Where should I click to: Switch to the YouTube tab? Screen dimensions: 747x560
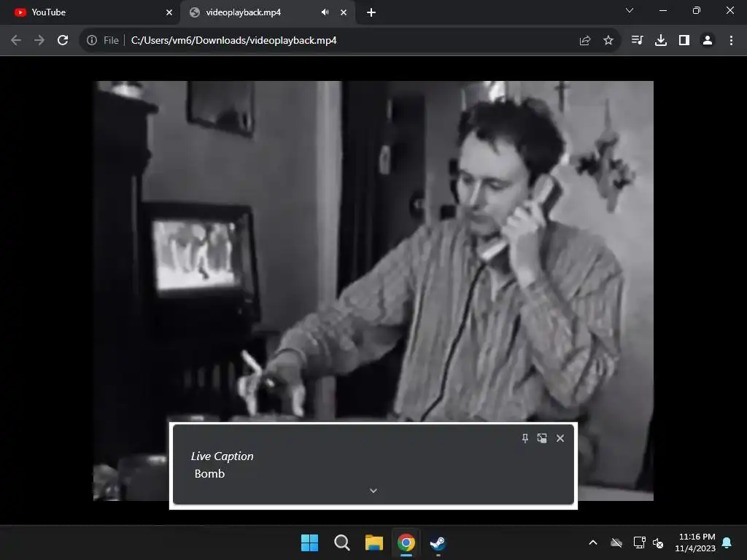pos(90,12)
